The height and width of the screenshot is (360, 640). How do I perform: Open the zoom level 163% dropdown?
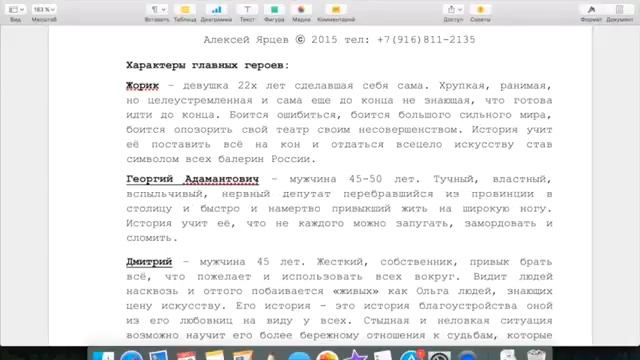(44, 9)
